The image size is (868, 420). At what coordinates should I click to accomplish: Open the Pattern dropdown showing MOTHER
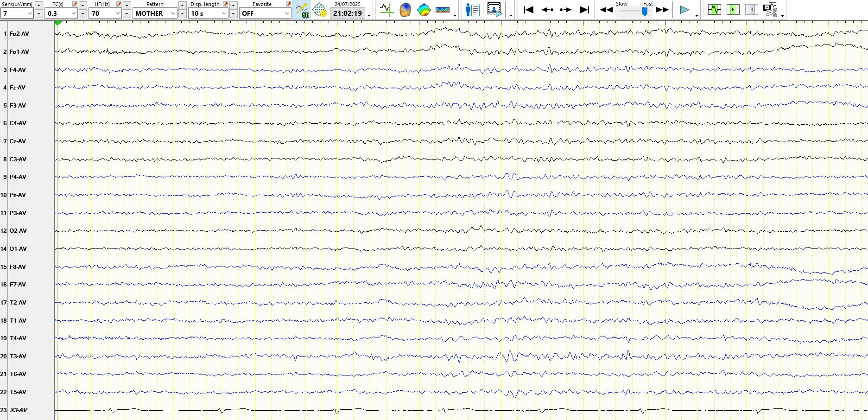pos(173,13)
